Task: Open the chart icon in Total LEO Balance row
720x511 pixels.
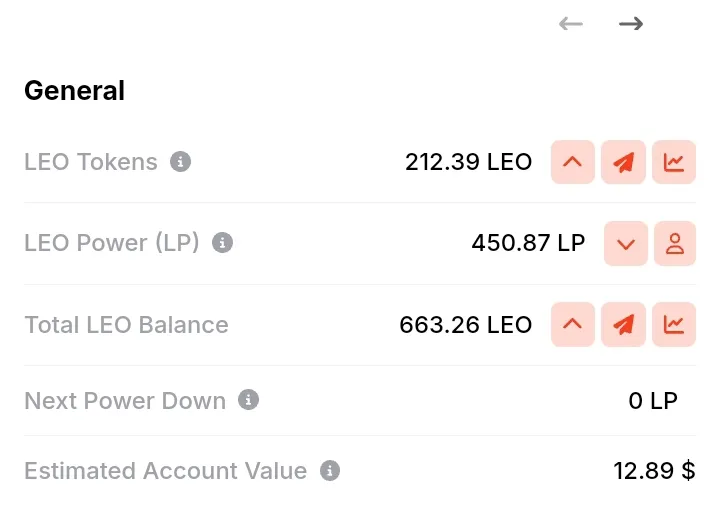Action: pos(674,325)
